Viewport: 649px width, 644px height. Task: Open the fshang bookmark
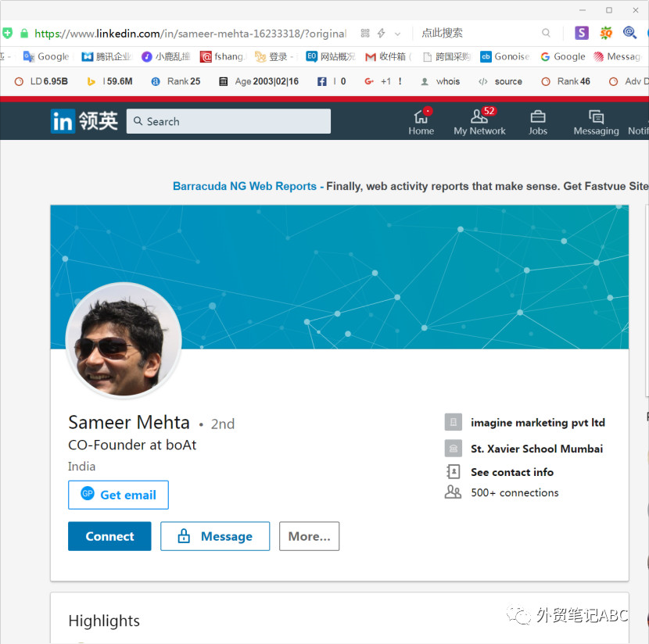point(223,57)
